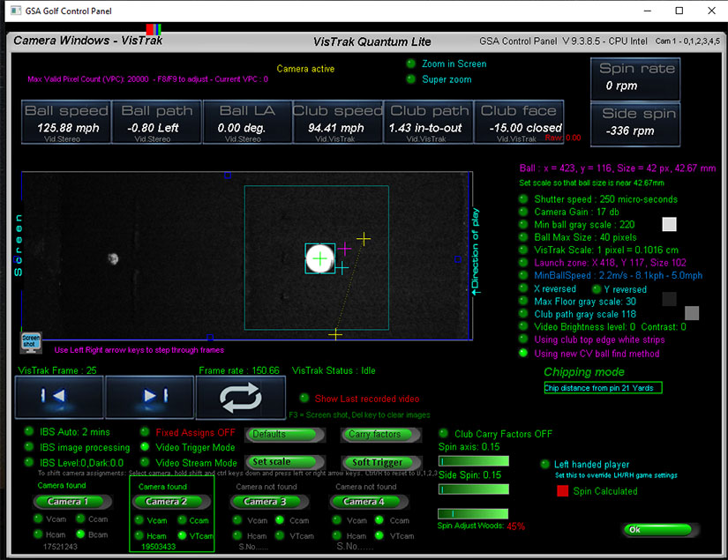Enable the Super zoom option
This screenshot has height=560, width=728.
(x=411, y=79)
